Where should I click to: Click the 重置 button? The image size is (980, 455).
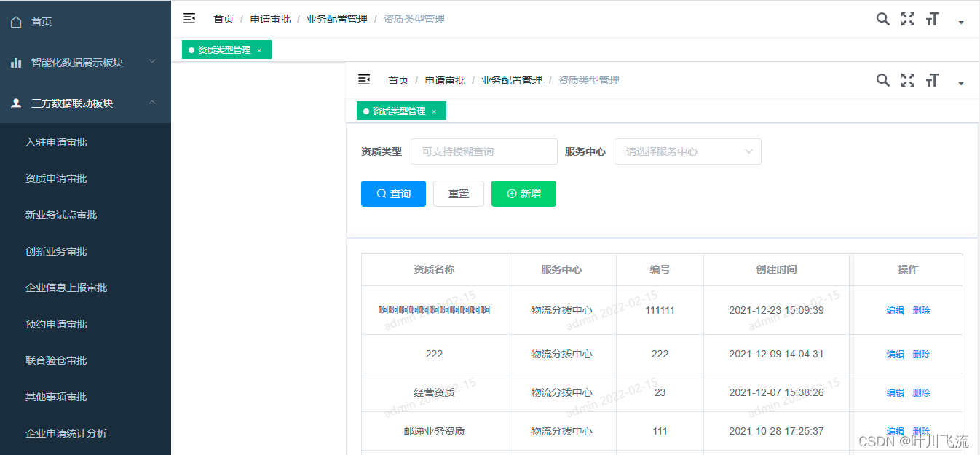click(459, 193)
